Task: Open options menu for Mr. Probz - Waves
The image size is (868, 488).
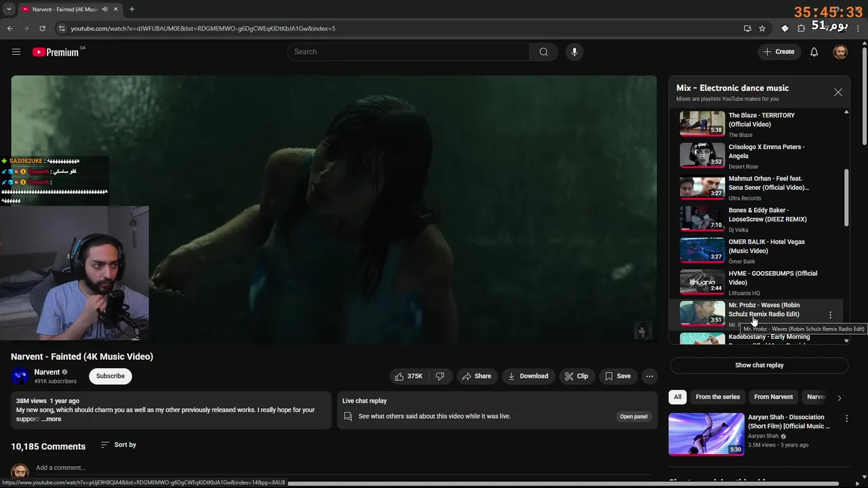Action: (x=830, y=314)
